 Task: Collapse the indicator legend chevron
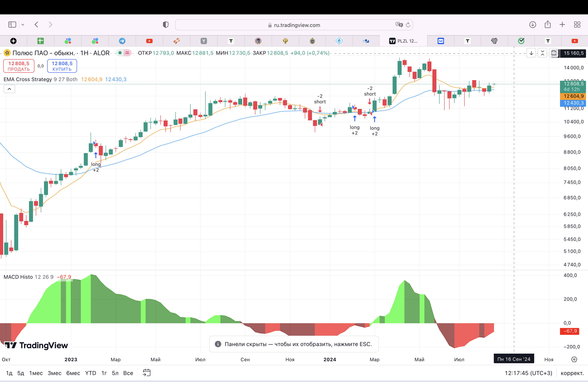9,89
